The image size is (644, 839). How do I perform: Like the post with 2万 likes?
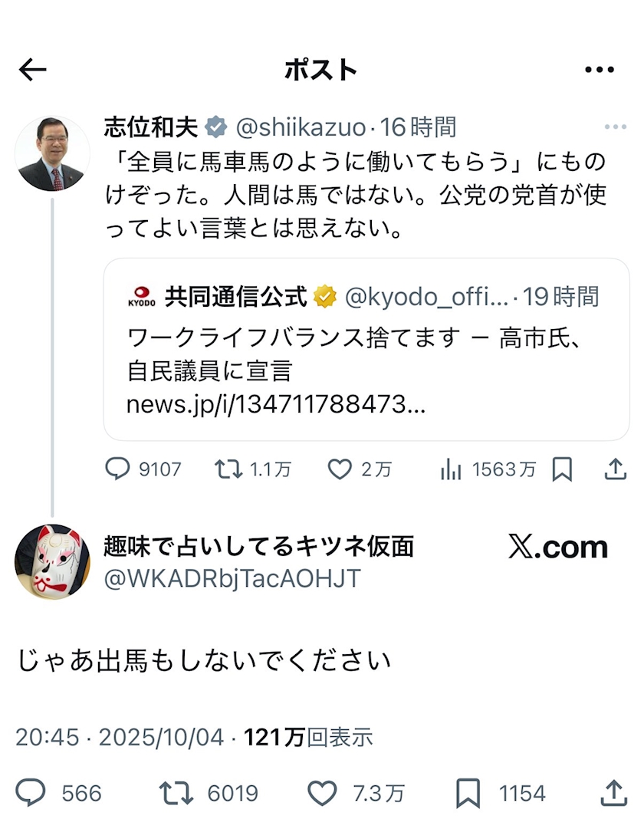[x=340, y=469]
